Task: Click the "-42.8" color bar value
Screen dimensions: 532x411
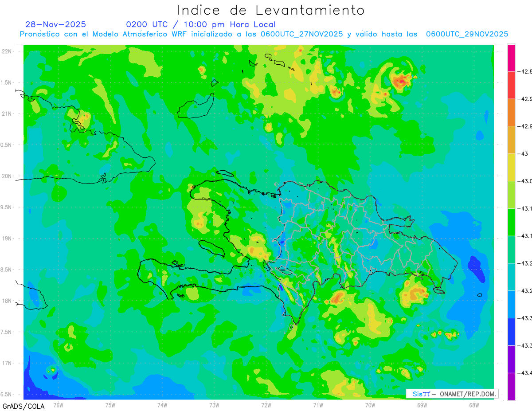Action: [525, 71]
